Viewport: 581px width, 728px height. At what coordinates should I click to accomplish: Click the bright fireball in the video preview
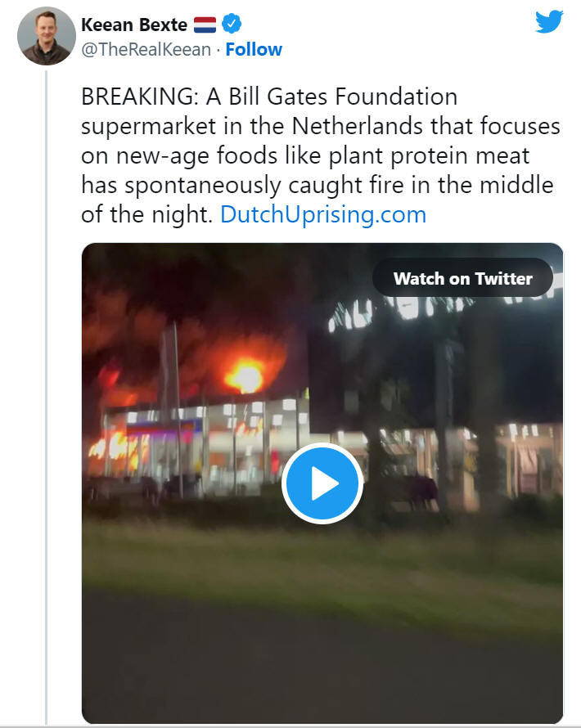coord(245,376)
